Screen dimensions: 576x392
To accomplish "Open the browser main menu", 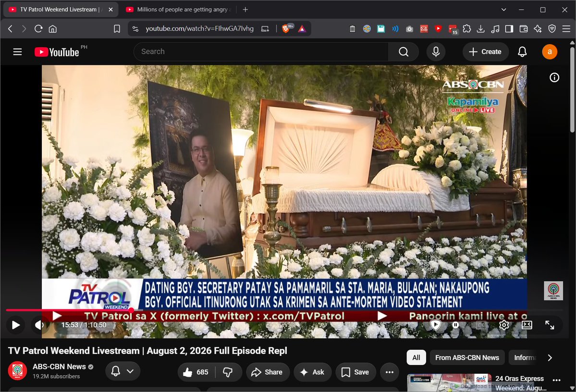I will 566,29.
